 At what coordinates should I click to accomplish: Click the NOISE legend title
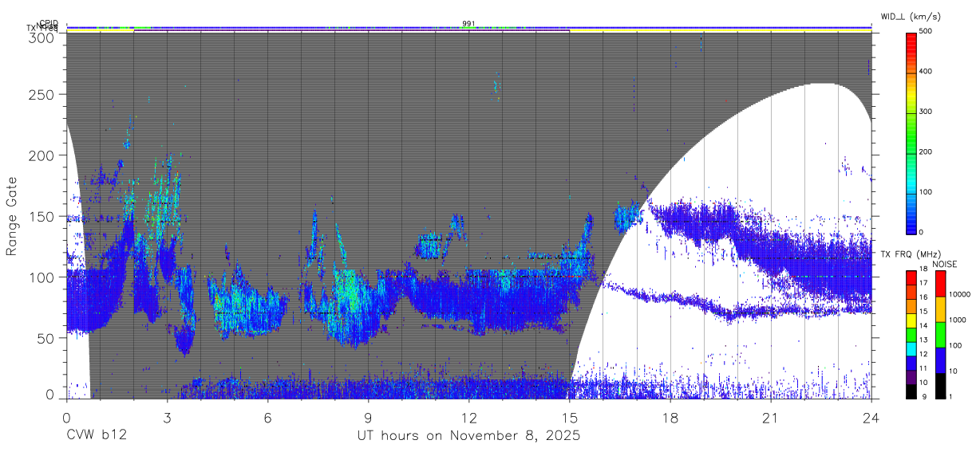tap(946, 264)
